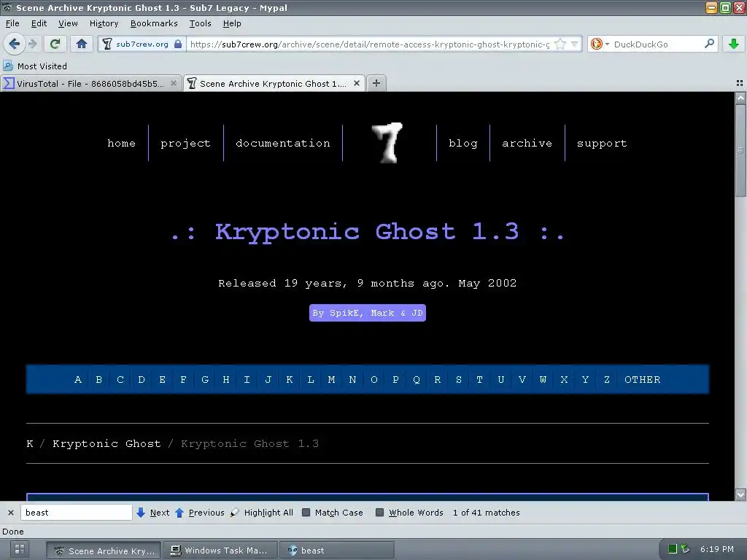Screen dimensions: 747x560
Task: Find next match with Next arrow
Action: (x=152, y=513)
